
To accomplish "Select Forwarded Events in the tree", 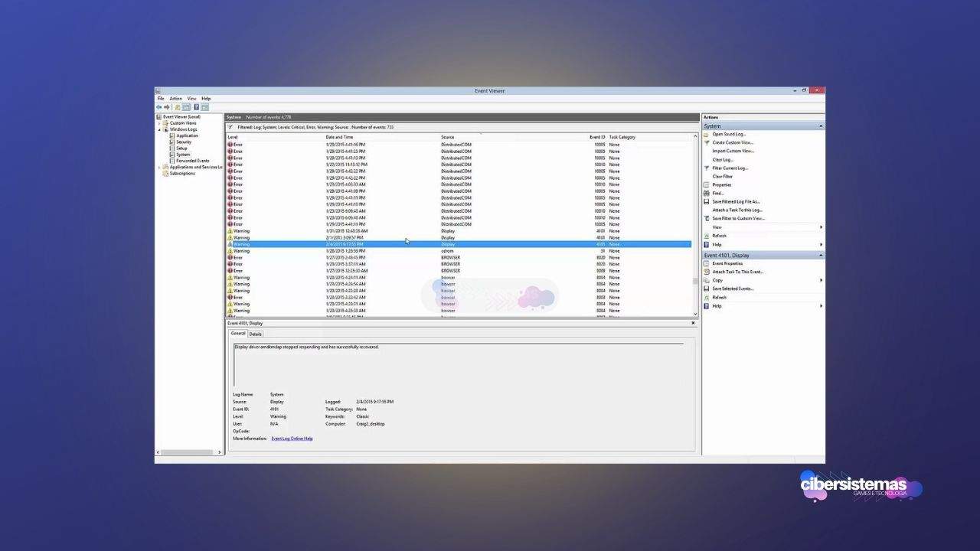I will click(x=192, y=161).
